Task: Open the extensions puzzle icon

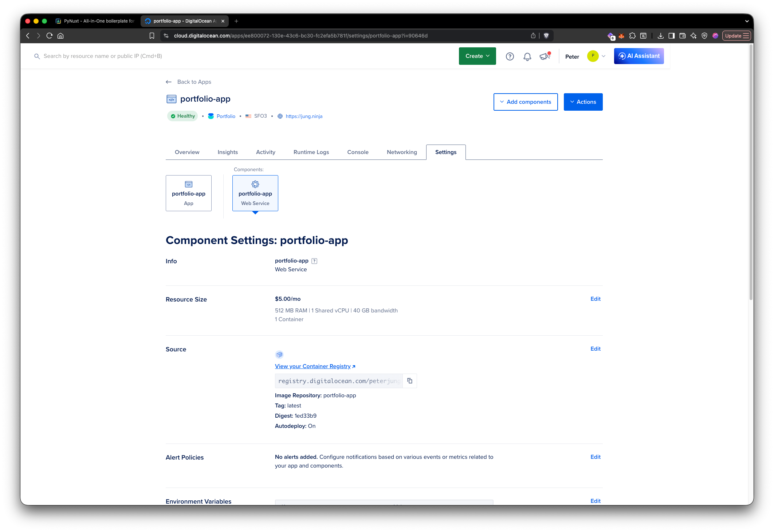Action: [632, 36]
